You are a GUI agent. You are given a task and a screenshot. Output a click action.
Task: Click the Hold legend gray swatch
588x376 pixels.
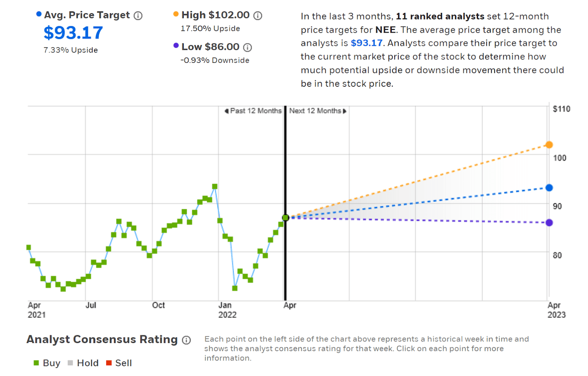coord(70,363)
